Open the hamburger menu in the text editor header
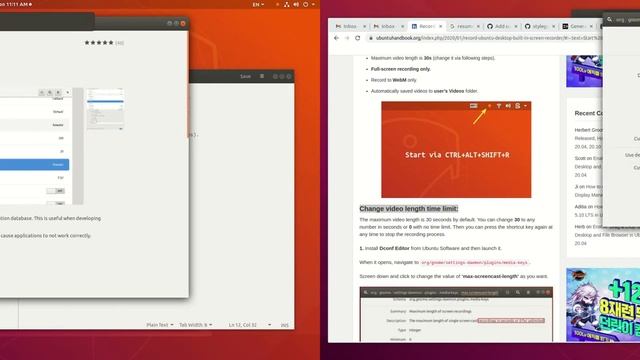This screenshot has width=640, height=360. point(262,76)
